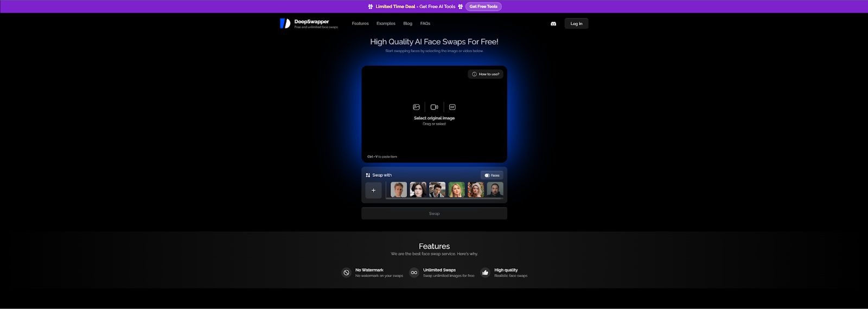Toggle the Faces switch
Viewport: 868px width, 309px height.
[492, 175]
